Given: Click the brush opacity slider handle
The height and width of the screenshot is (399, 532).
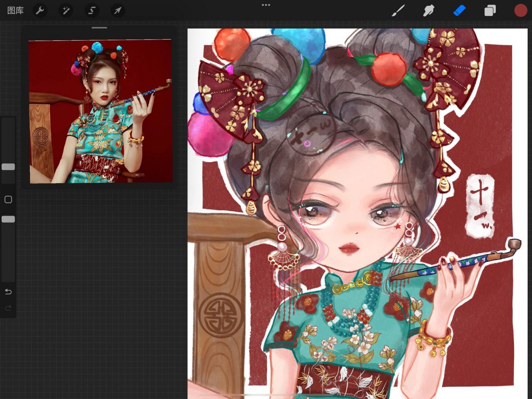Looking at the screenshot, I should [8, 219].
